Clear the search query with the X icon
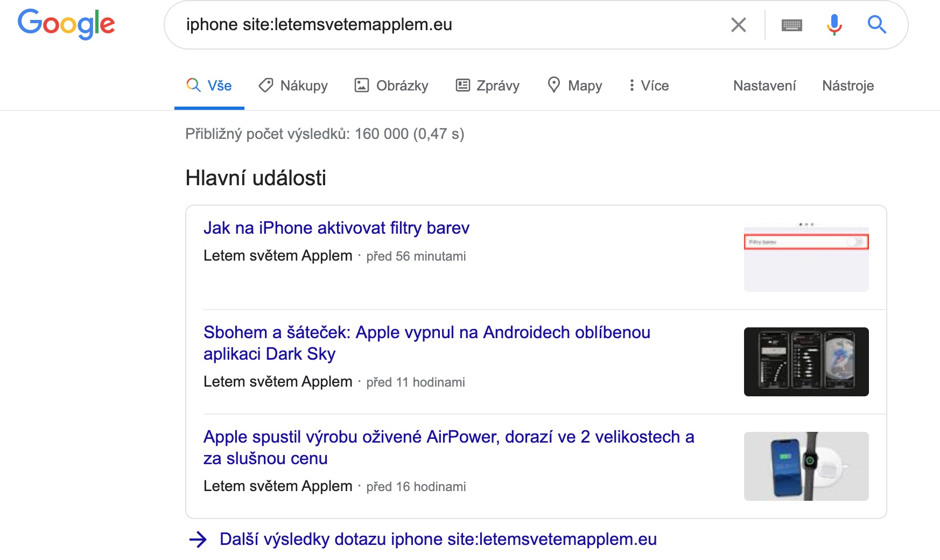This screenshot has width=940, height=560. 738,25
